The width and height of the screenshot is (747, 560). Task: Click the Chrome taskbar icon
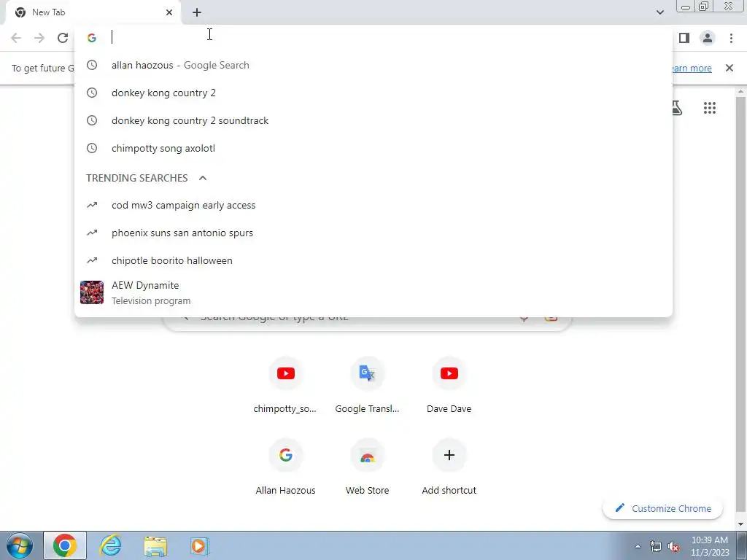click(x=65, y=545)
